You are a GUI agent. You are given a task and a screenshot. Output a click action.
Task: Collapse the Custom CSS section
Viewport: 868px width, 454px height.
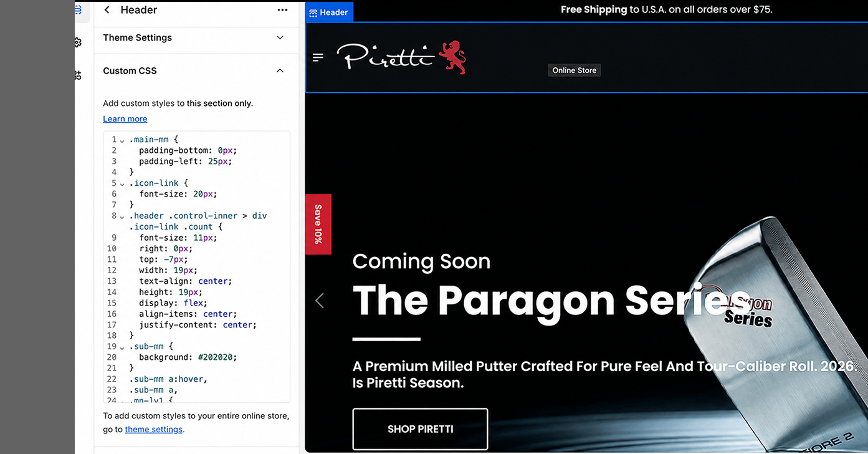tap(280, 70)
